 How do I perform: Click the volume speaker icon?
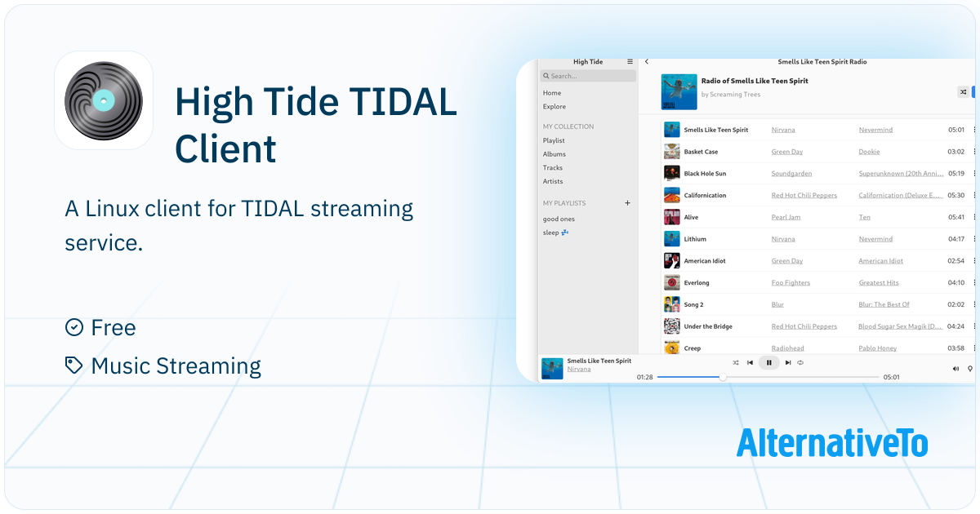956,369
